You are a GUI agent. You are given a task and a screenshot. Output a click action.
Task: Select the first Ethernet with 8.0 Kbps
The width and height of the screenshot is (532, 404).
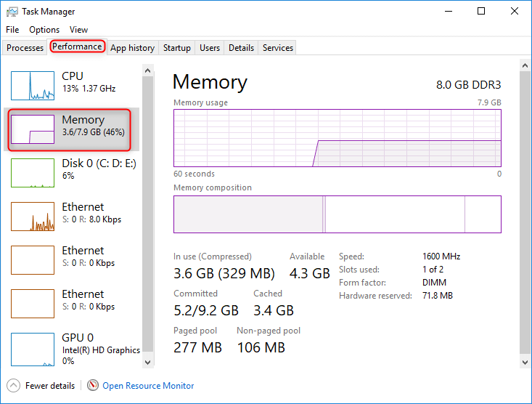tap(33, 217)
